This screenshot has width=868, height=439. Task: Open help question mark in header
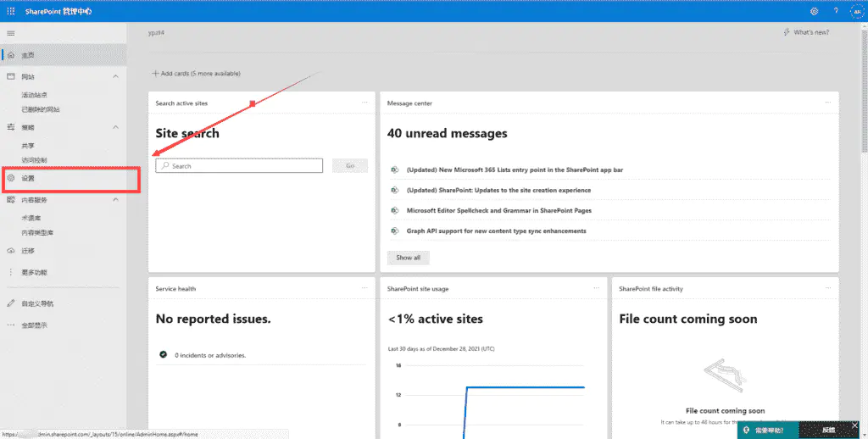[836, 11]
